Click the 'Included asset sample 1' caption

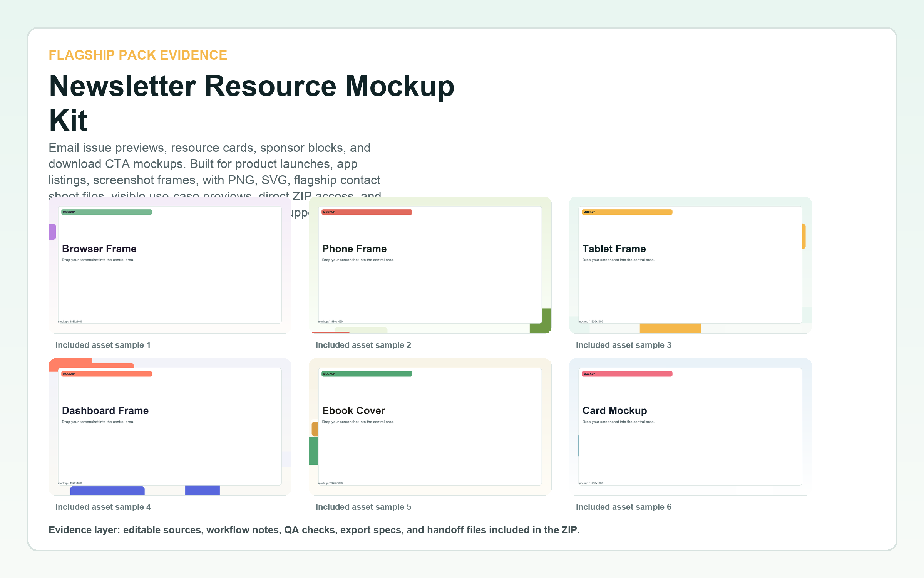pyautogui.click(x=103, y=345)
